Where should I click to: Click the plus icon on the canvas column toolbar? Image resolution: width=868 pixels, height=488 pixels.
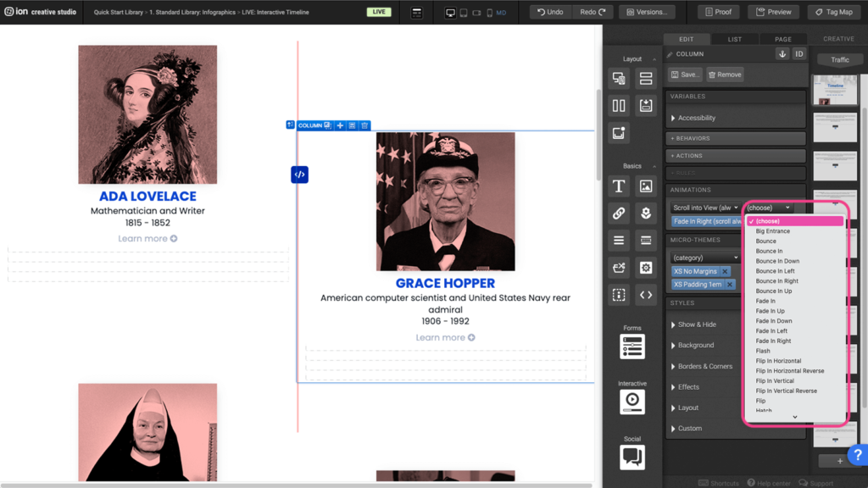point(340,125)
